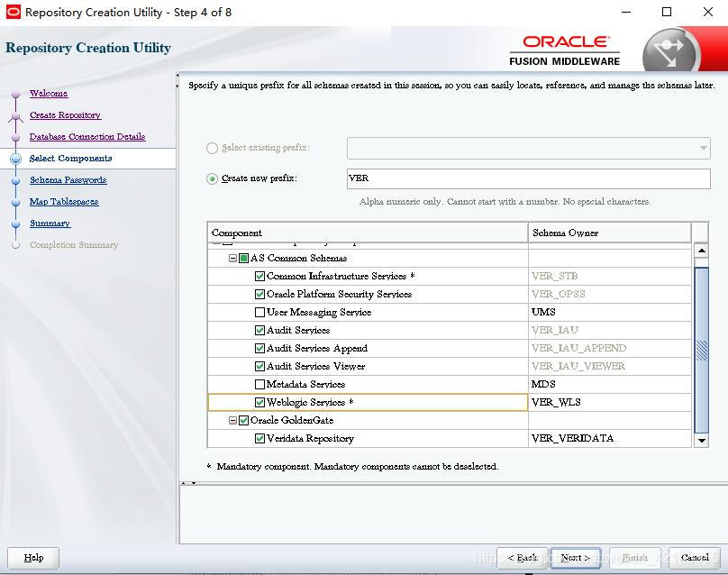Enable the Metadata Services checkbox
This screenshot has width=728, height=575.
pos(260,384)
